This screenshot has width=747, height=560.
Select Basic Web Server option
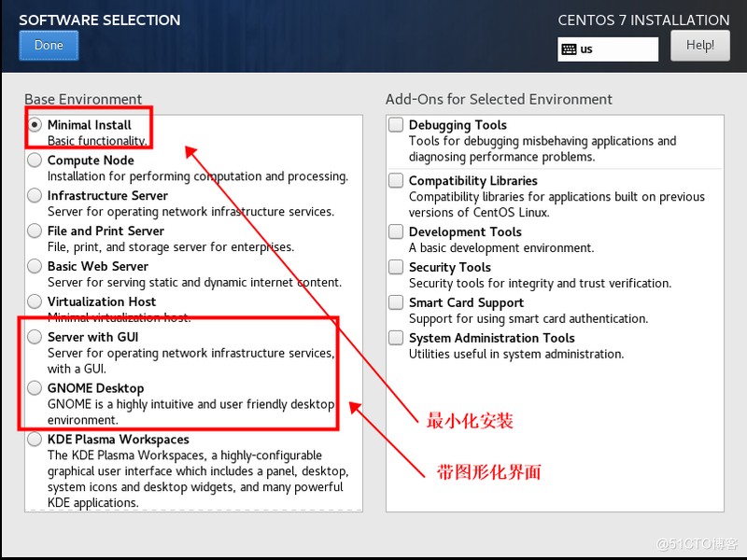35,266
